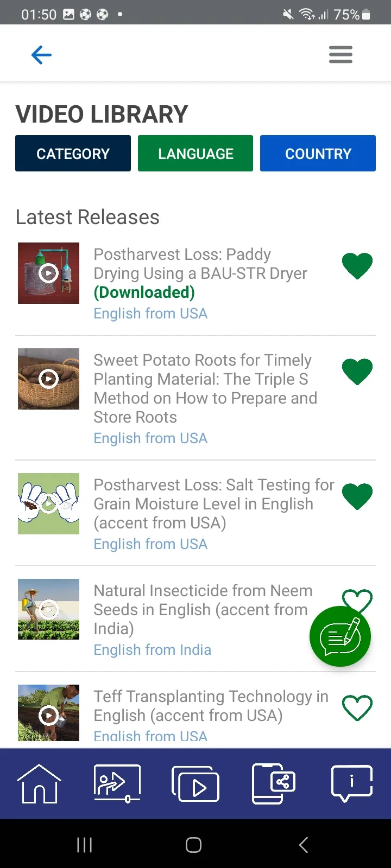
Task: Toggle favorite heart for Salt Testing video
Action: click(357, 497)
